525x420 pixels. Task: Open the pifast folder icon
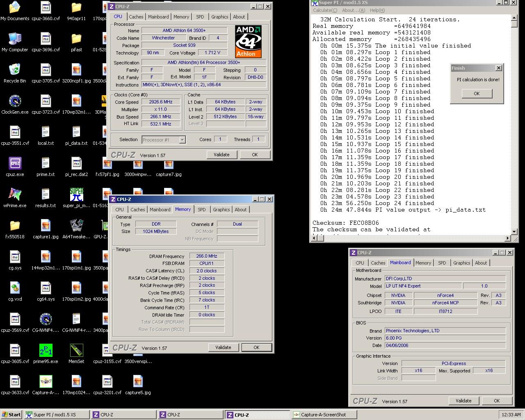pos(76,42)
